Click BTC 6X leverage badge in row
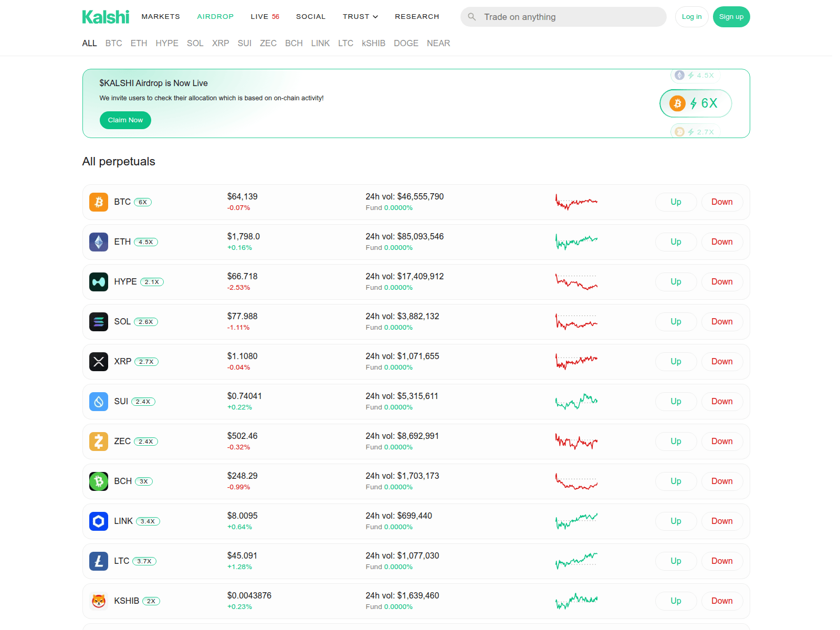The height and width of the screenshot is (630, 840). (x=143, y=202)
